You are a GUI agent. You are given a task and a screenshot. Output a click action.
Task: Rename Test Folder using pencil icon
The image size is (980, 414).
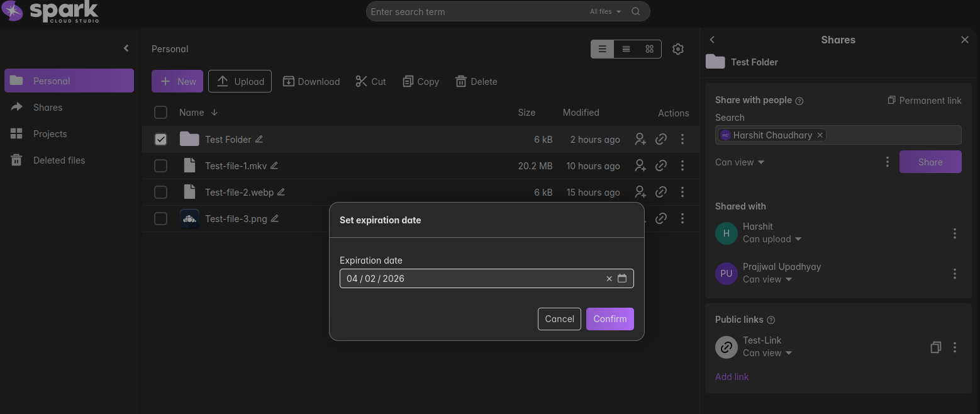[x=259, y=140]
